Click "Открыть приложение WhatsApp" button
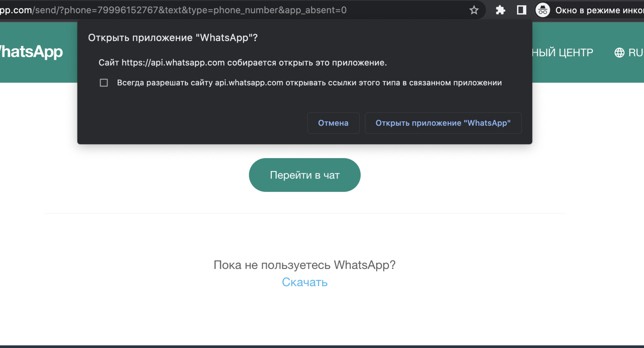 point(443,123)
